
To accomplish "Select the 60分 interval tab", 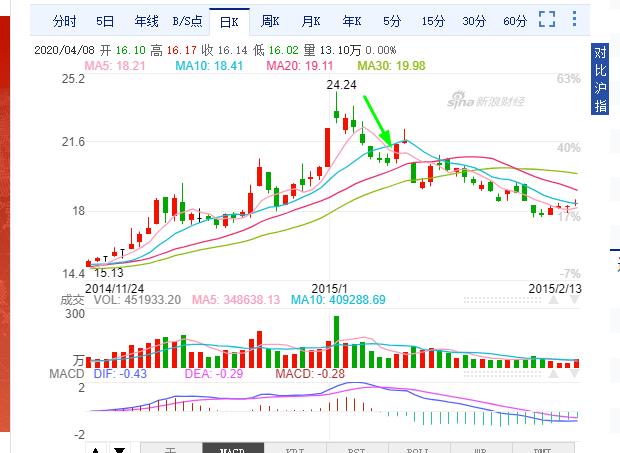I will click(515, 20).
